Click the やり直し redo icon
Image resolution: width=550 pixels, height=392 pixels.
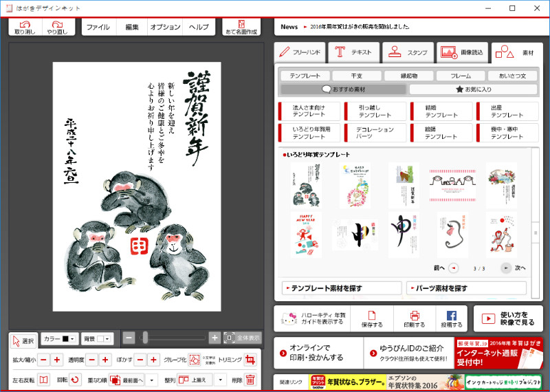[x=58, y=27]
